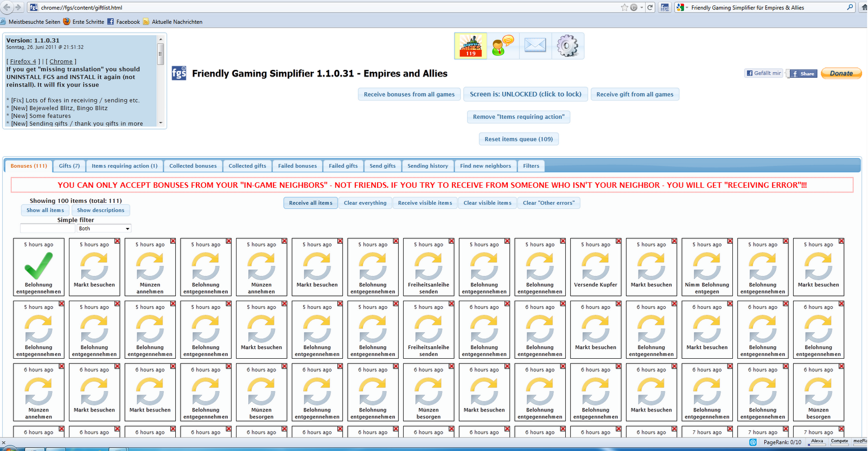Click the Simple filter text field
This screenshot has width=868, height=451.
(48, 228)
